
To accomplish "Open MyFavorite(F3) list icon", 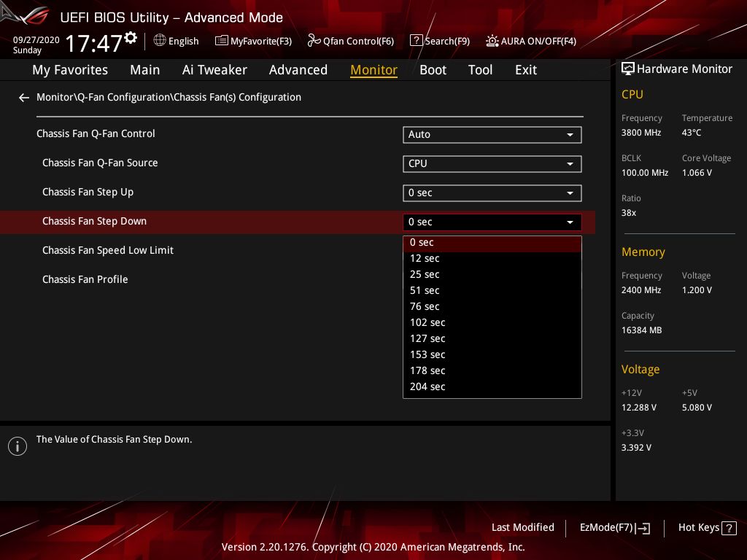I will pyautogui.click(x=222, y=41).
